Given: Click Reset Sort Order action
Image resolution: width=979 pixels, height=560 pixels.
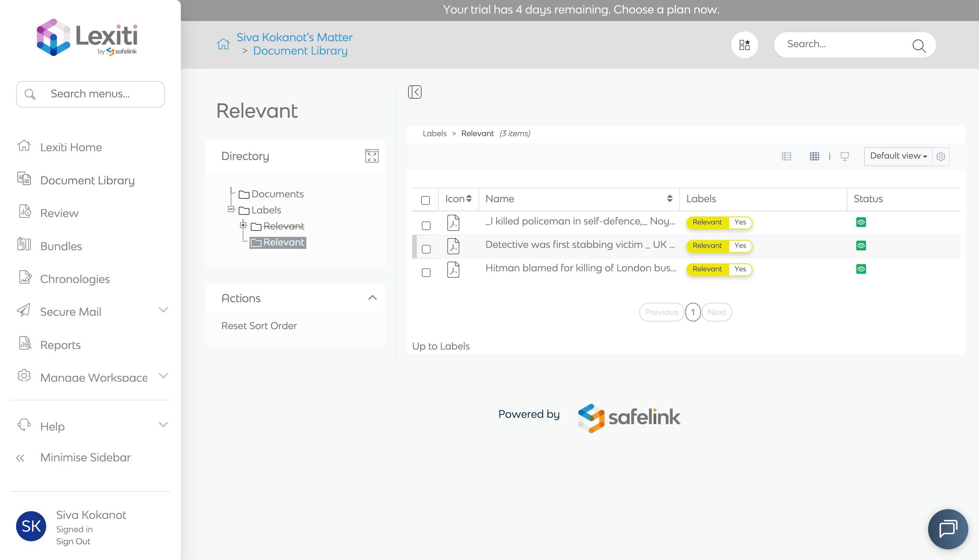Looking at the screenshot, I should pos(258,325).
